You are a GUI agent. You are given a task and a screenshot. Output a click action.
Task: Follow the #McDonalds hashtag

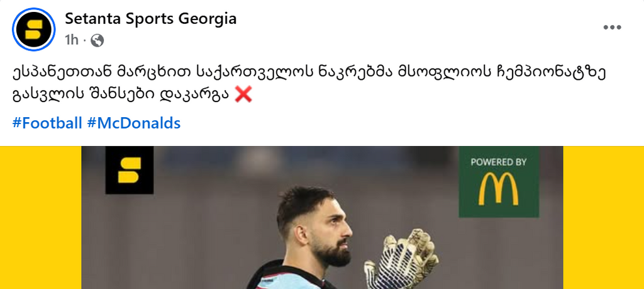pos(134,123)
